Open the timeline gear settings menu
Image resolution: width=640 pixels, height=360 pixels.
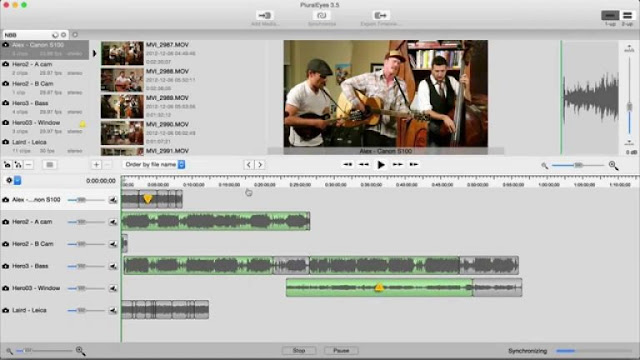pyautogui.click(x=13, y=180)
